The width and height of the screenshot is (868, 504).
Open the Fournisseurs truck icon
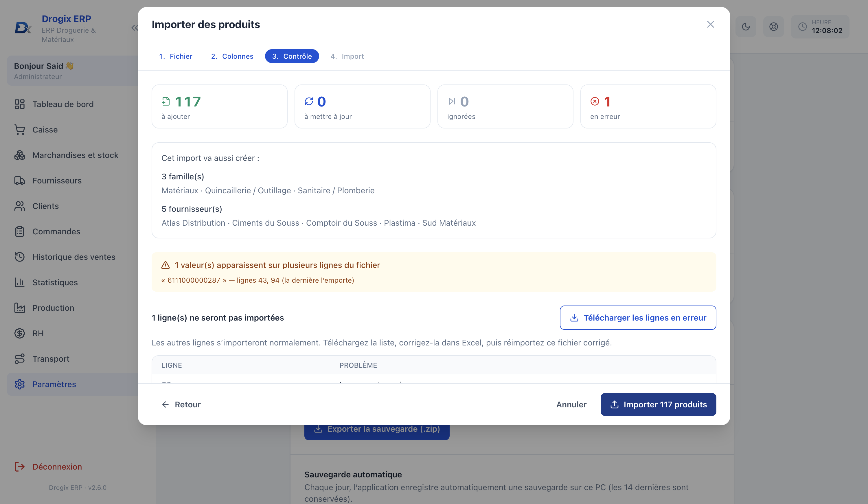point(20,181)
